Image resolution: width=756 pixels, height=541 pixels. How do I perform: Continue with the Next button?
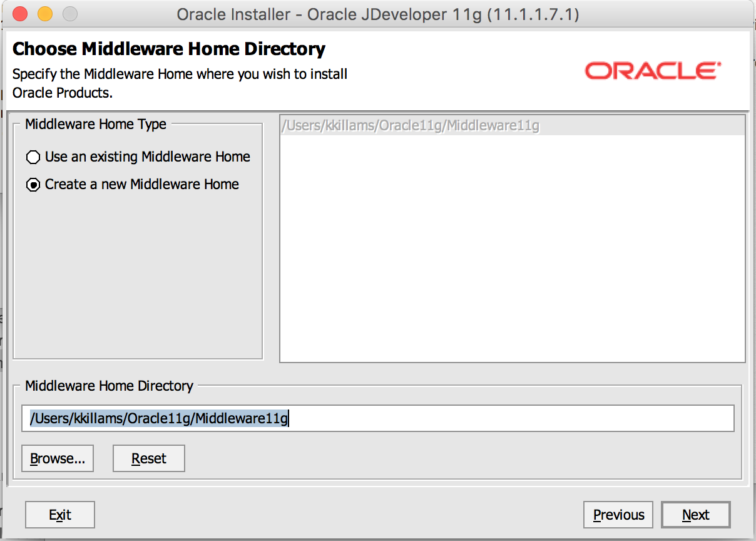point(696,515)
